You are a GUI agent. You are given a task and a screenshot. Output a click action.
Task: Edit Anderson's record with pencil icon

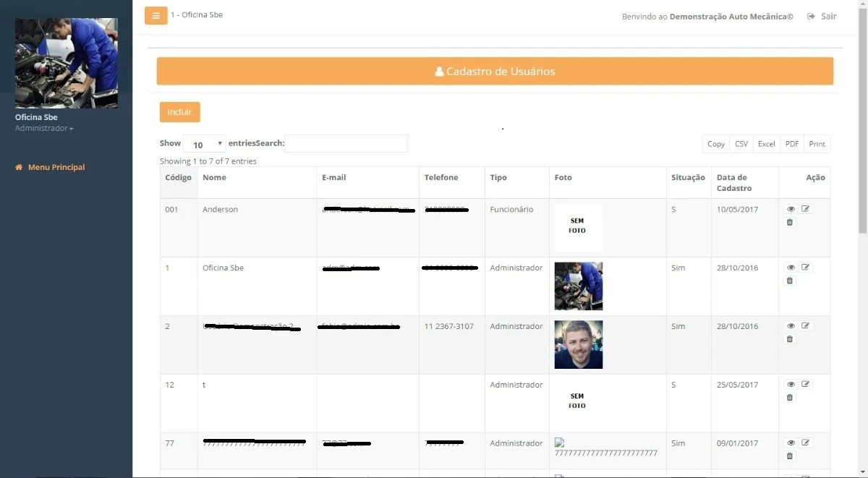806,209
